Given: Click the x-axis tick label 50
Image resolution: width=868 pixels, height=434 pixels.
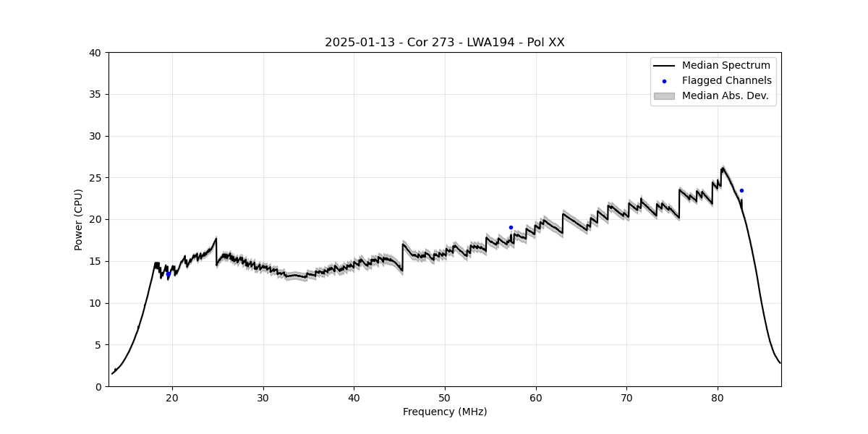Looking at the screenshot, I should tap(445, 397).
